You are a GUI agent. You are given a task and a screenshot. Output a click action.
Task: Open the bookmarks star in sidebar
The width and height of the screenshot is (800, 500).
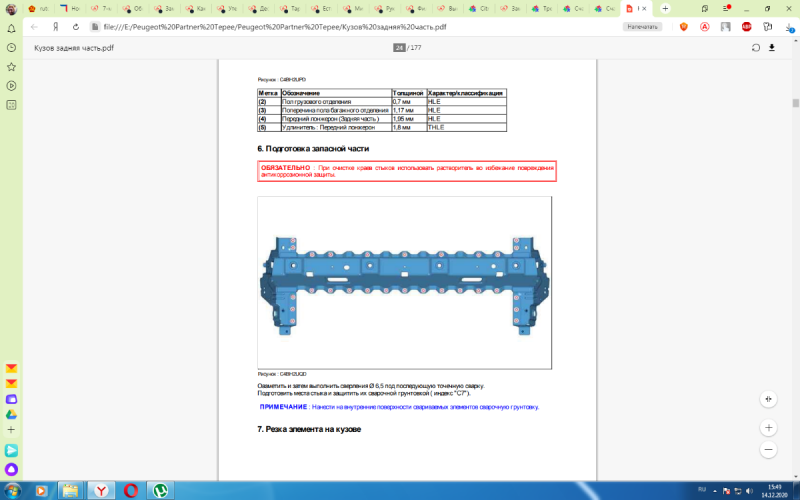click(11, 66)
